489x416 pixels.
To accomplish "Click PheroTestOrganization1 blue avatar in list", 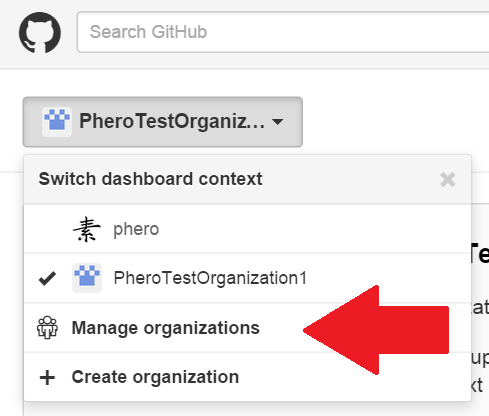I will tap(87, 278).
